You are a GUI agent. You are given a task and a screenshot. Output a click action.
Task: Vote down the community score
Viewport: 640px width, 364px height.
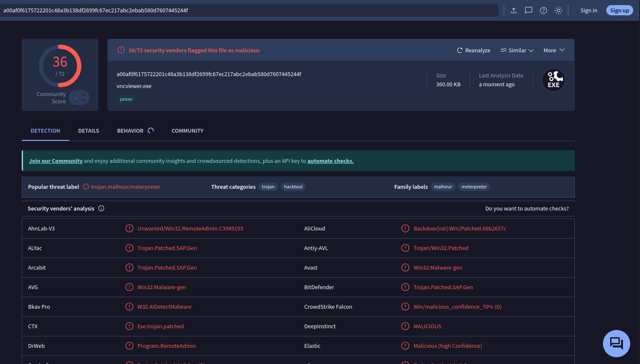tap(83, 101)
